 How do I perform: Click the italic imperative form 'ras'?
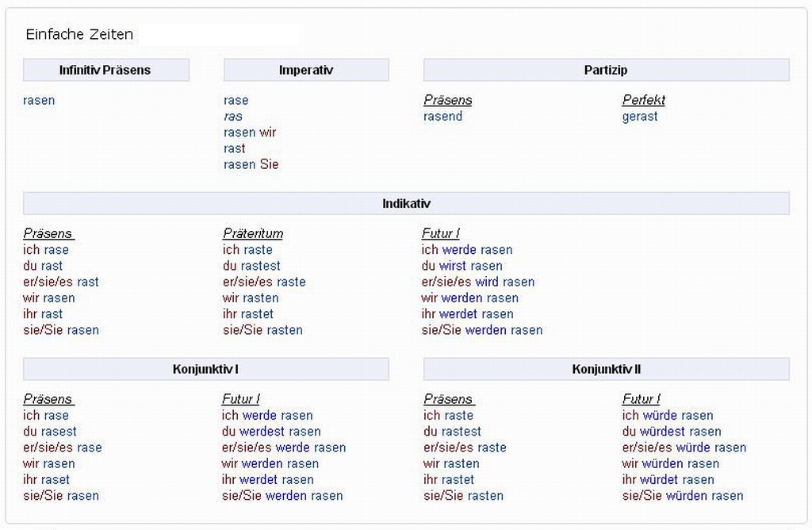coord(233,117)
